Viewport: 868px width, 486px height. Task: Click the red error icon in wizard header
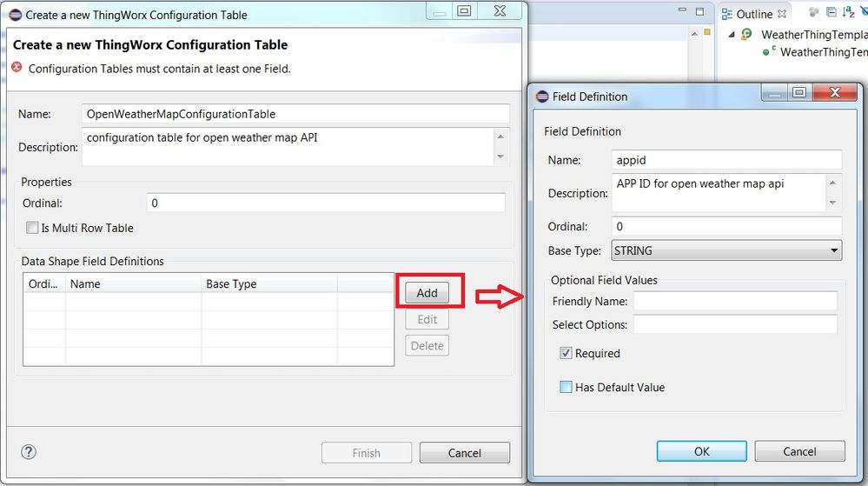[17, 67]
